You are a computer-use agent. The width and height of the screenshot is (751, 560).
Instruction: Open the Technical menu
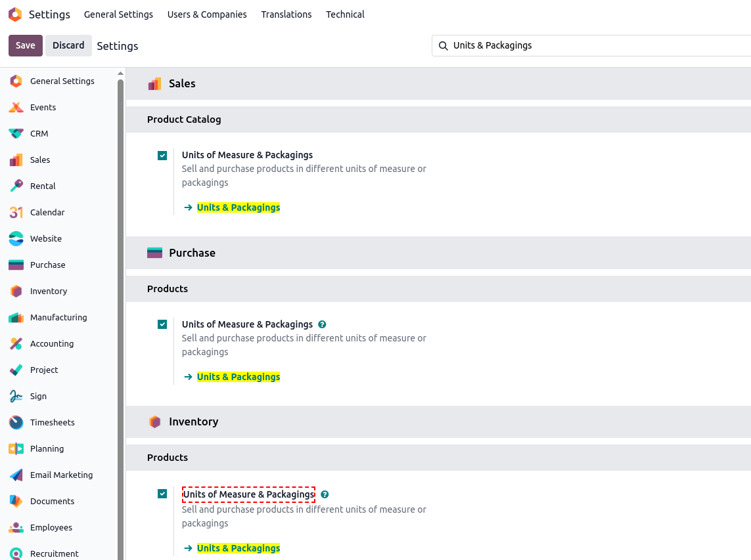coord(346,14)
